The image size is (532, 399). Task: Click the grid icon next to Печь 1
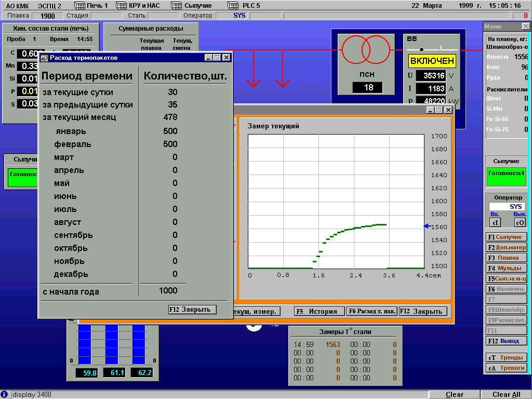point(79,5)
